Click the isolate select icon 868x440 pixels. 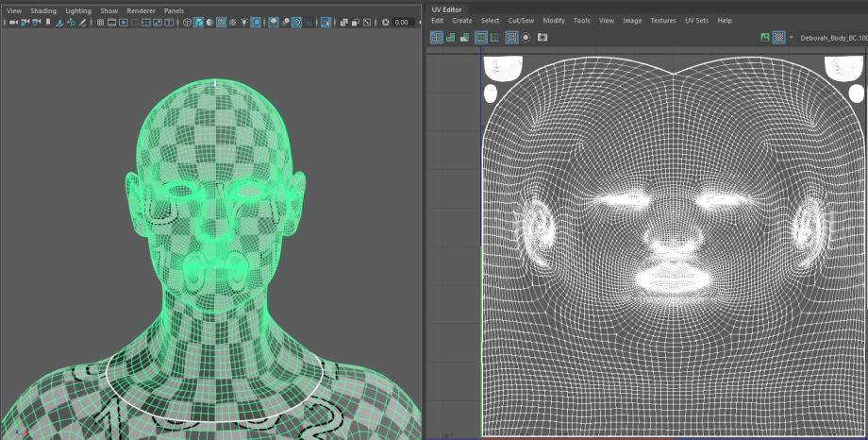pyautogui.click(x=325, y=22)
